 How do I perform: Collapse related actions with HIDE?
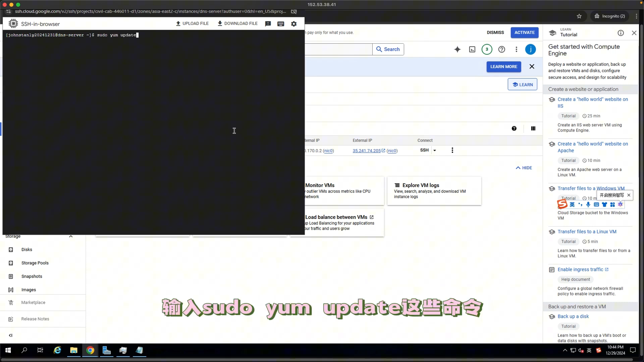point(524,168)
